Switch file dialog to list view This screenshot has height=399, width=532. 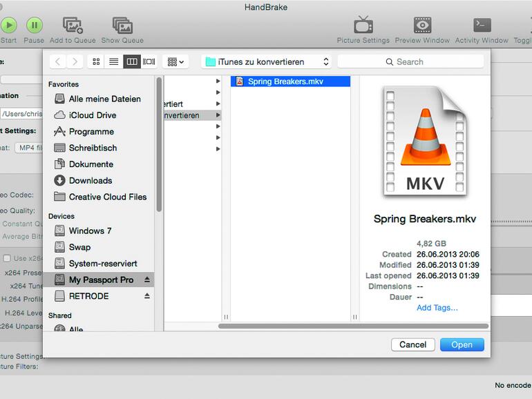113,61
